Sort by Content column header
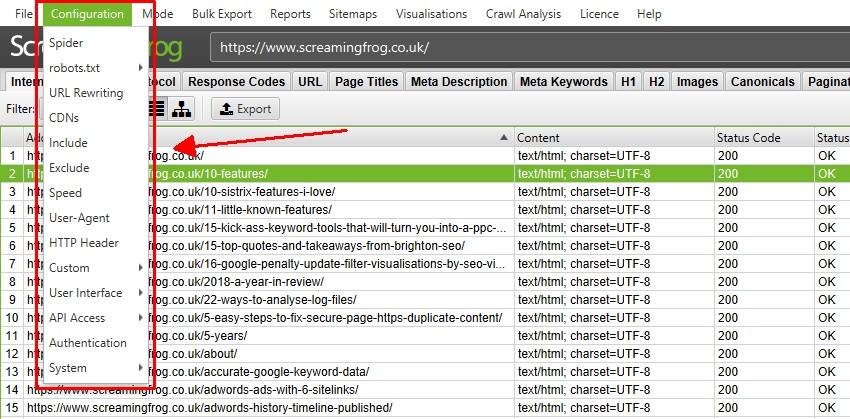Viewport: 850px width, 419px height. point(614,138)
